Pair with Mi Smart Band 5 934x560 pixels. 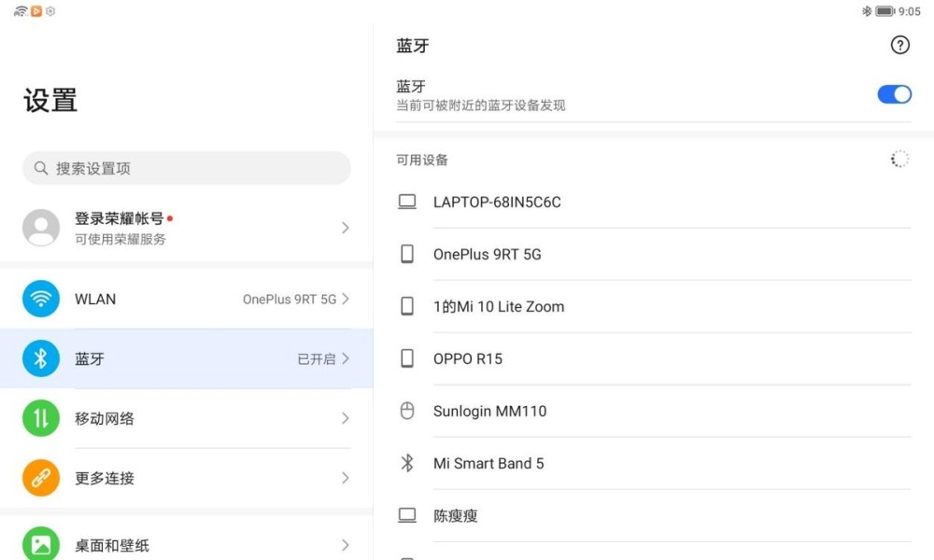[x=654, y=463]
